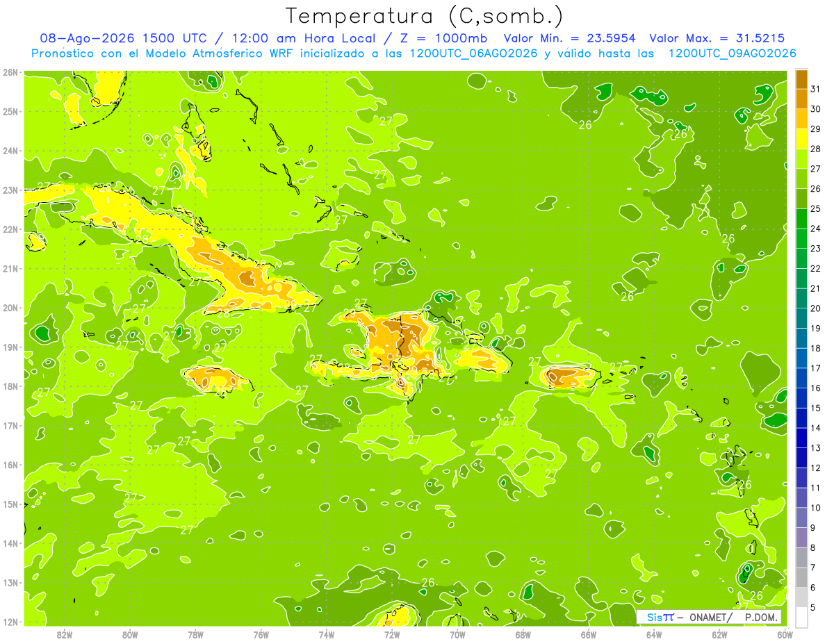834x644 pixels.
Task: Click the "12N" latitude axis label
Action: (10, 622)
